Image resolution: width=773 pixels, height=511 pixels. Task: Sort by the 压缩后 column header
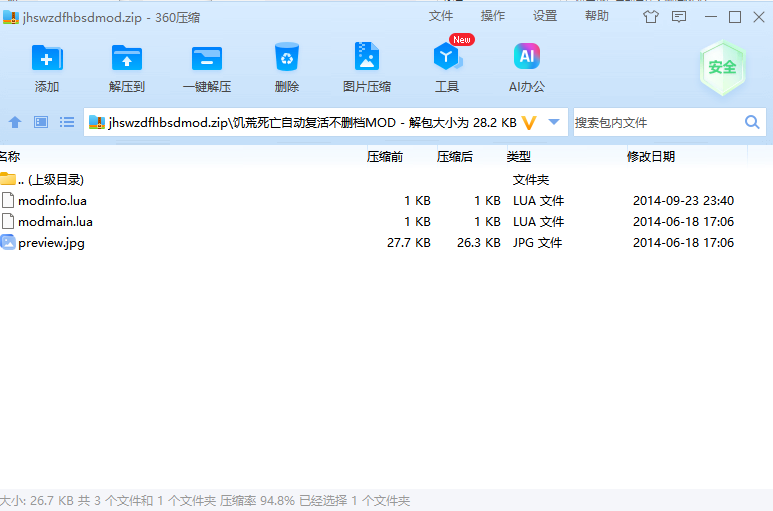coord(455,157)
